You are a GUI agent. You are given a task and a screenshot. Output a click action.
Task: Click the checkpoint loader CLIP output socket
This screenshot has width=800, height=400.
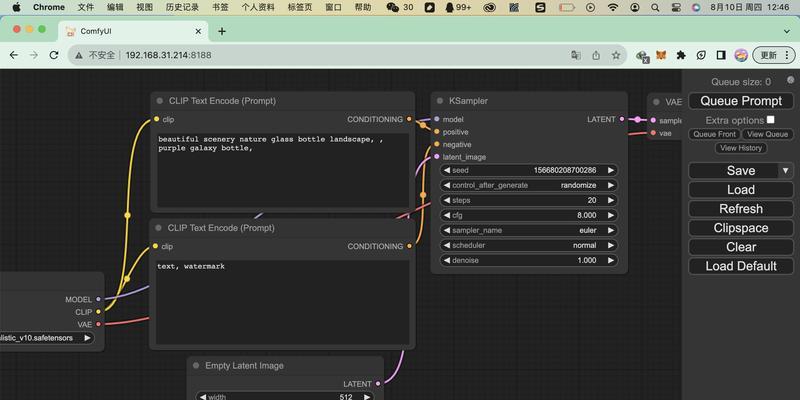(98, 312)
